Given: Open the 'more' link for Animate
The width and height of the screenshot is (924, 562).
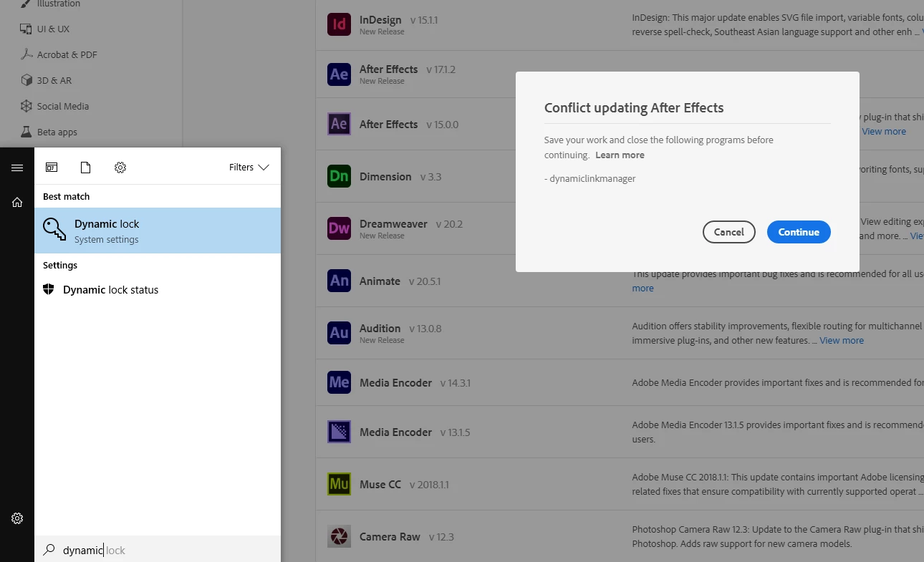Looking at the screenshot, I should coord(643,288).
